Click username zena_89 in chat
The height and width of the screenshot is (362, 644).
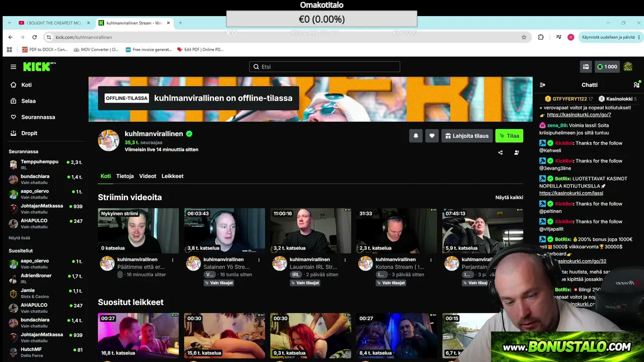(x=557, y=125)
